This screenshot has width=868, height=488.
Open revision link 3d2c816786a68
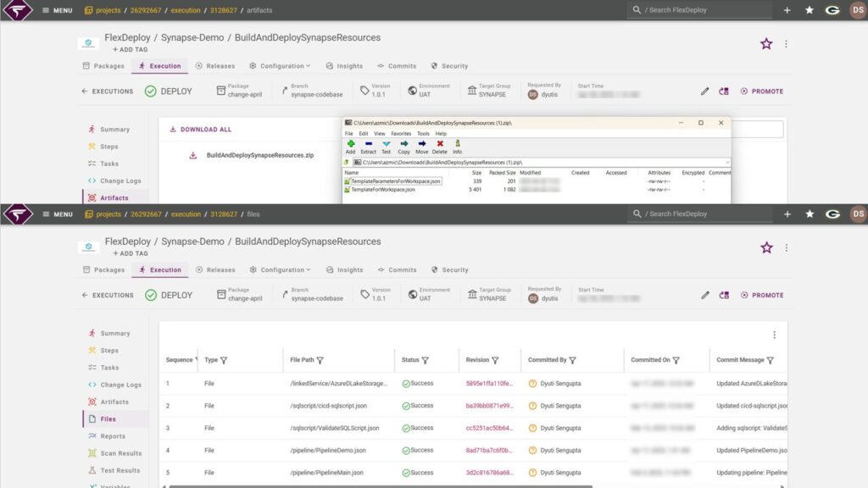click(x=489, y=473)
